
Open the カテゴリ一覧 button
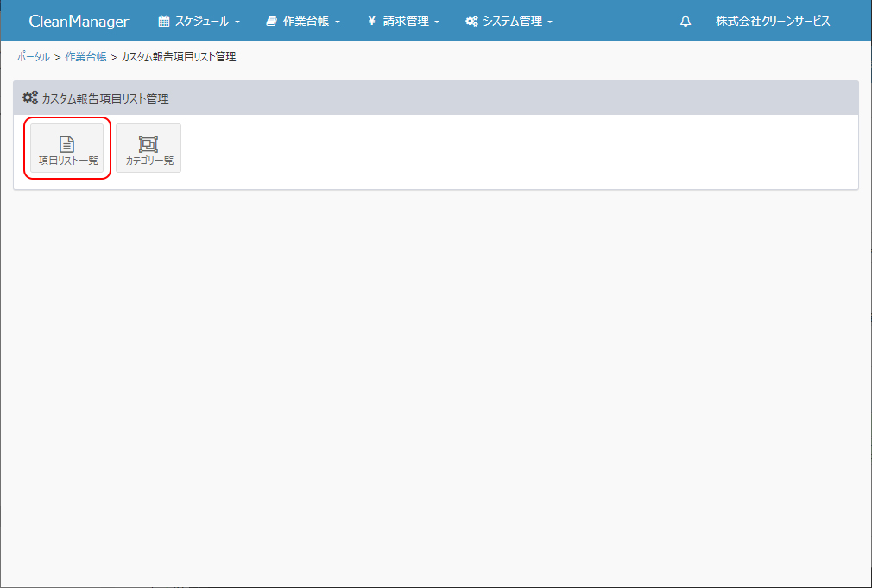[x=148, y=148]
